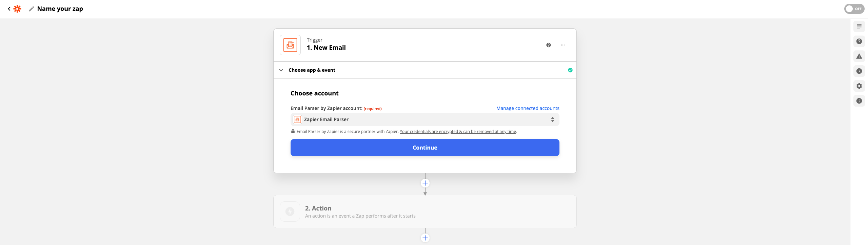868x245 pixels.
Task: Open the Zapier Email Parser account dropdown
Action: [425, 119]
